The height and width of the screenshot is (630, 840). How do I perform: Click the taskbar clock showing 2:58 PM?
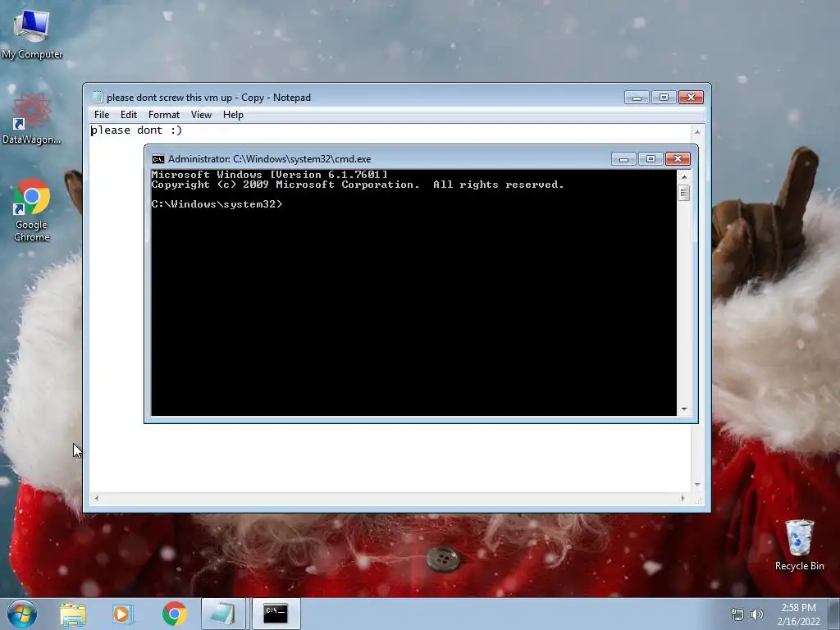tap(798, 614)
